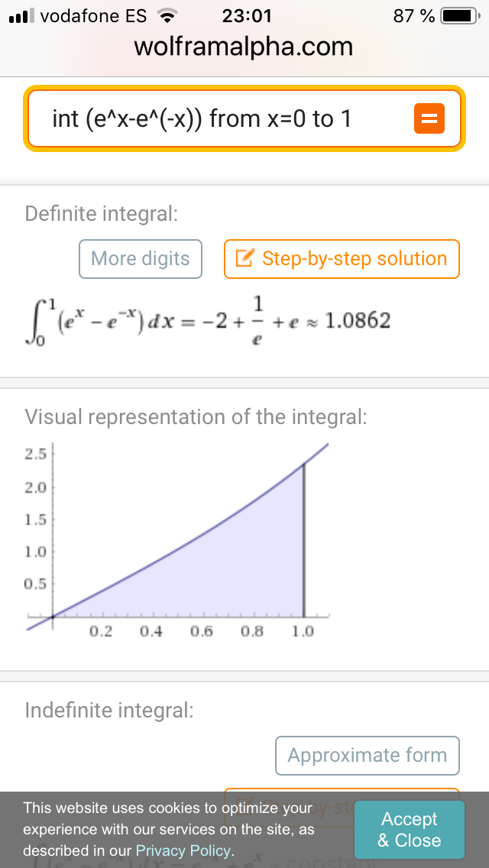
Task: Switch to Approximate form
Action: point(367,756)
